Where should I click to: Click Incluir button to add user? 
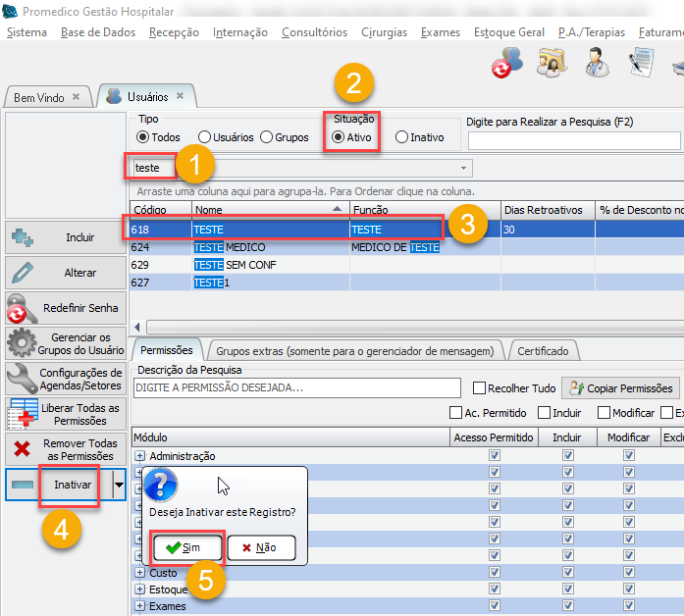(66, 237)
